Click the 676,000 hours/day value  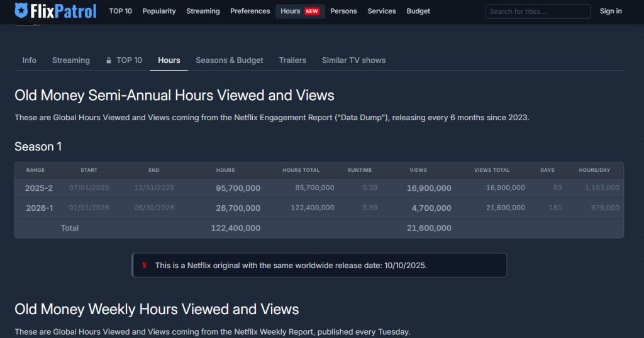605,208
